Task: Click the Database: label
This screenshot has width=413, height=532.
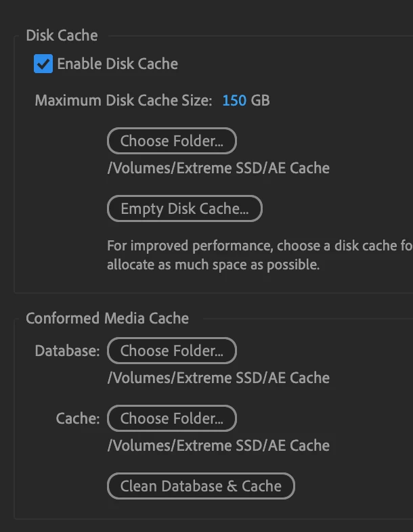Action: coord(67,351)
